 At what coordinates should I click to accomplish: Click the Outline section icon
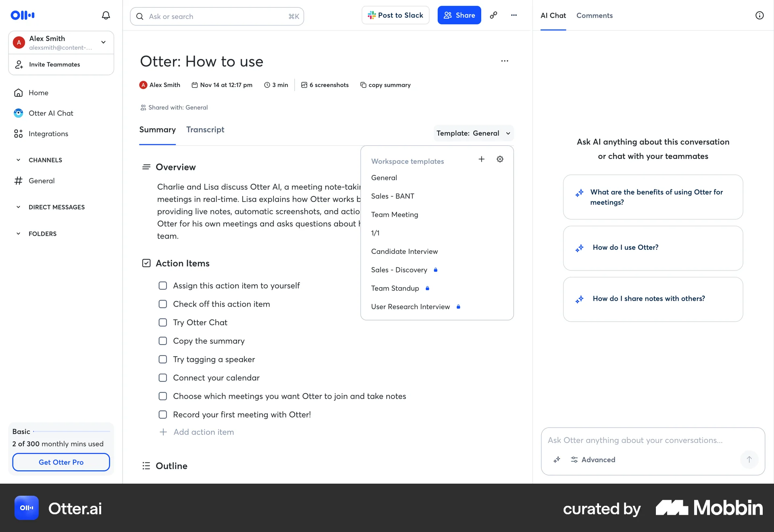146,466
